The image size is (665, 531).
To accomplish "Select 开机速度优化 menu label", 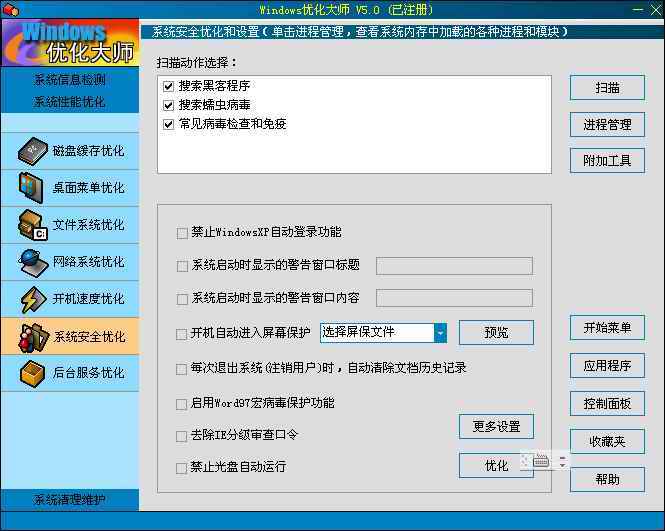I will pyautogui.click(x=89, y=299).
